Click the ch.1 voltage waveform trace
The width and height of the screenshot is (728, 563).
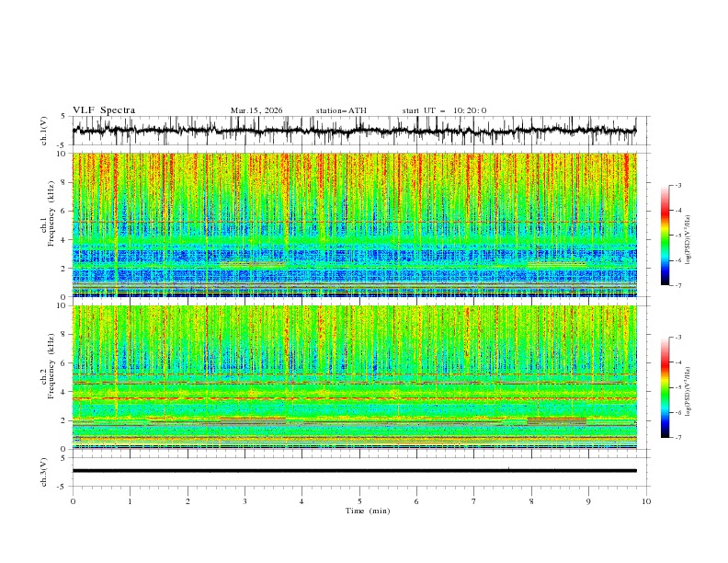[x=355, y=131]
